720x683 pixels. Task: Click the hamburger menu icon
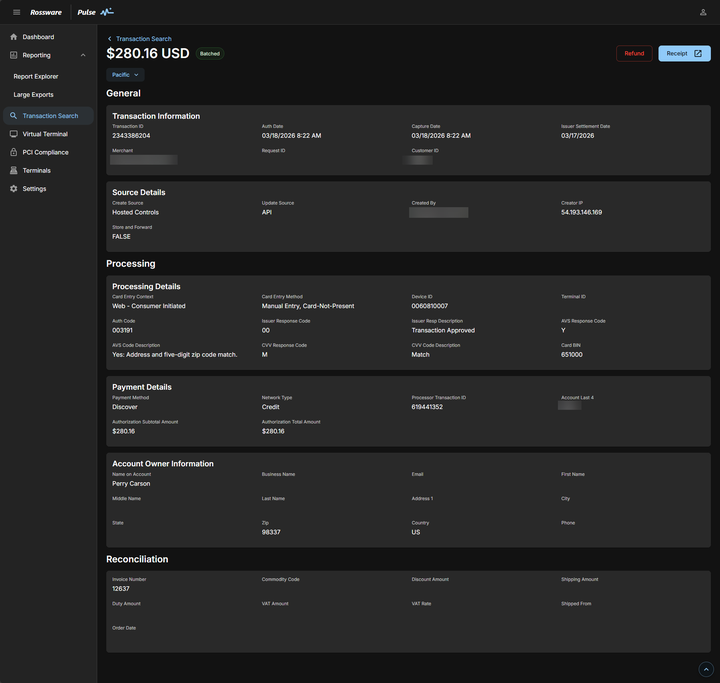pyautogui.click(x=16, y=12)
